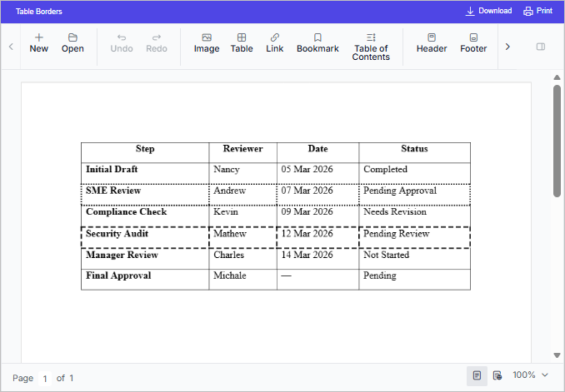This screenshot has width=565, height=392.
Task: Click the 'Pending Review' status cell
Action: (x=415, y=237)
